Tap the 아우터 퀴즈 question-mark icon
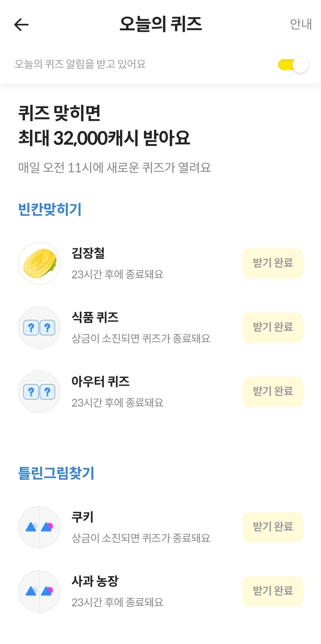Image resolution: width=321 pixels, height=644 pixels. (x=39, y=392)
